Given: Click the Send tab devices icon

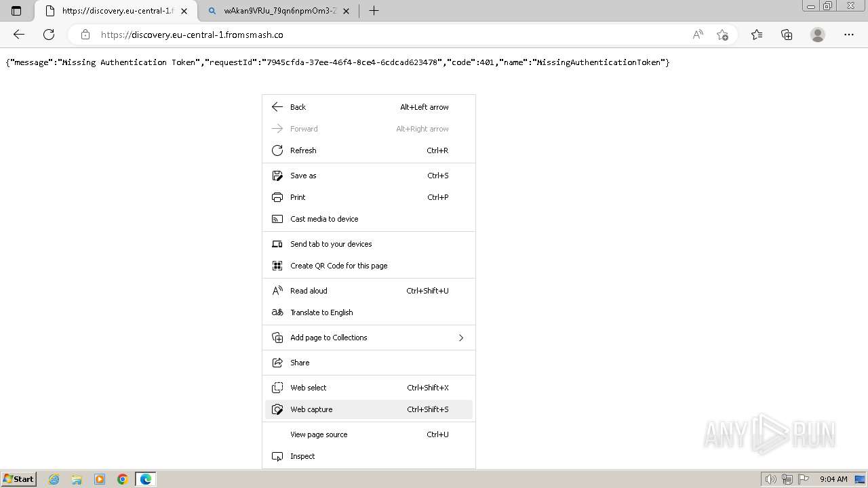Looking at the screenshot, I should pos(277,244).
